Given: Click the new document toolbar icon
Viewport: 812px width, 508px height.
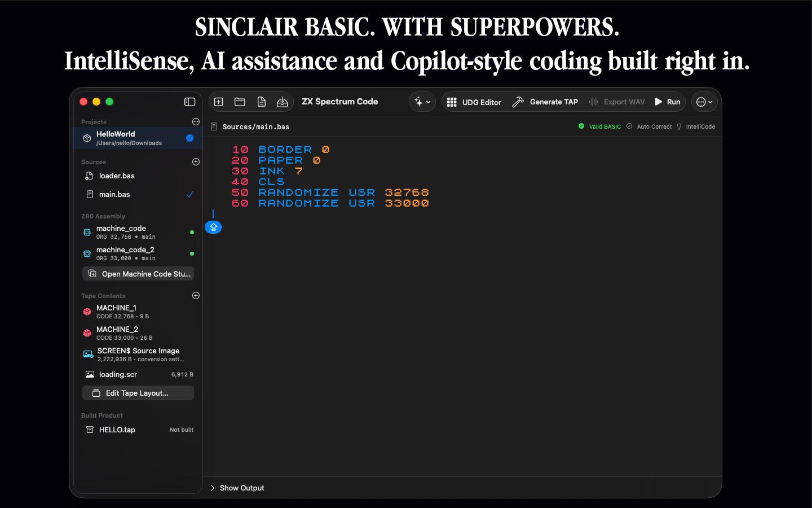Looking at the screenshot, I should [261, 102].
